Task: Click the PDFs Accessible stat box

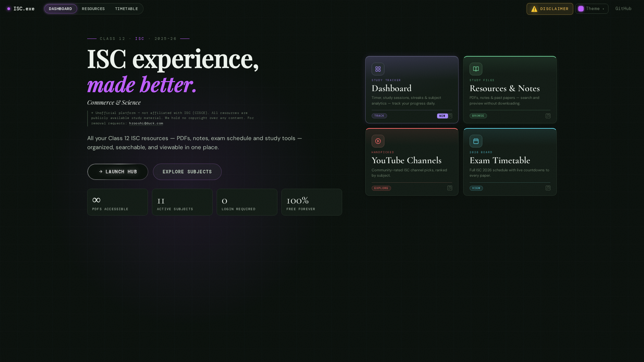Action: 117,202
